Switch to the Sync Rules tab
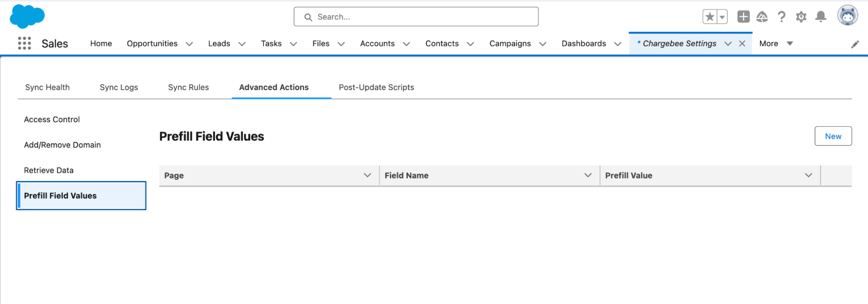Image resolution: width=868 pixels, height=304 pixels. pyautogui.click(x=188, y=87)
